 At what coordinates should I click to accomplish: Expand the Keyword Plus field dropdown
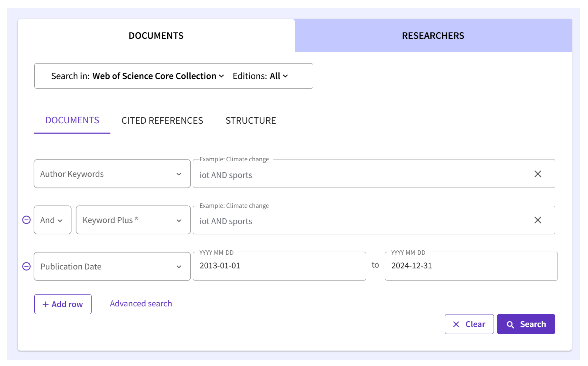[x=133, y=220]
